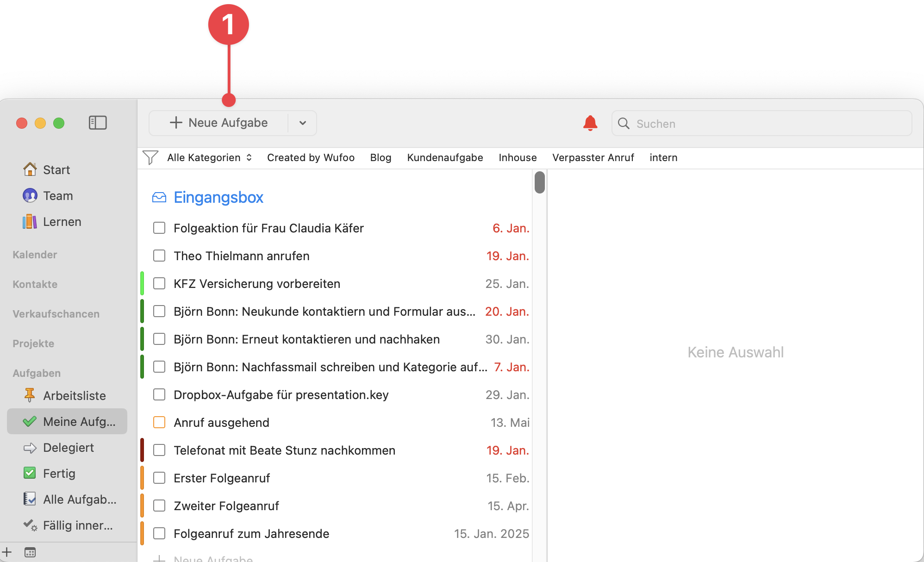924x562 pixels.
Task: Click the plus icon at sidebar bottom
Action: point(7,552)
